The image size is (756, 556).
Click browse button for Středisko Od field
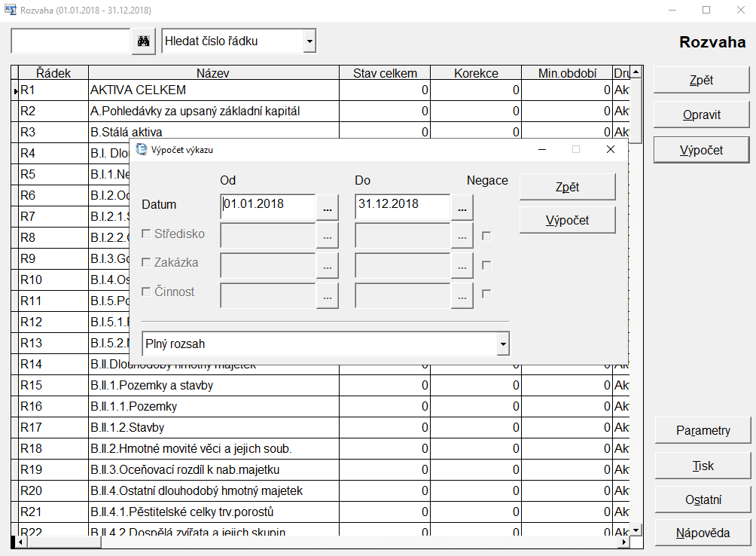coord(328,236)
